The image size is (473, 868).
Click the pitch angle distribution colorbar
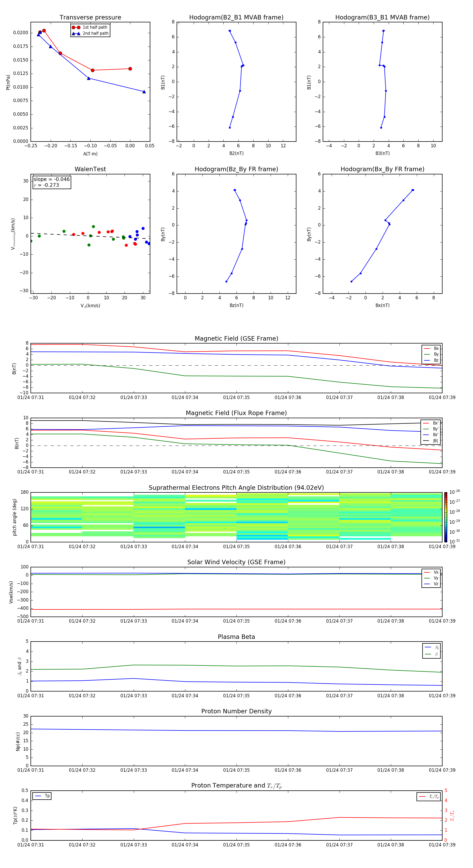point(446,517)
